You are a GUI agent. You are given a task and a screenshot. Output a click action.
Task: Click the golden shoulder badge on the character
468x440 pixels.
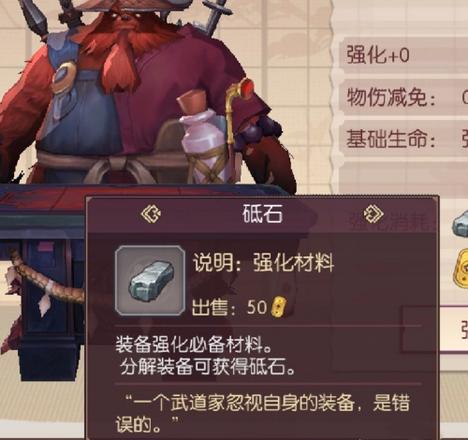point(65,77)
